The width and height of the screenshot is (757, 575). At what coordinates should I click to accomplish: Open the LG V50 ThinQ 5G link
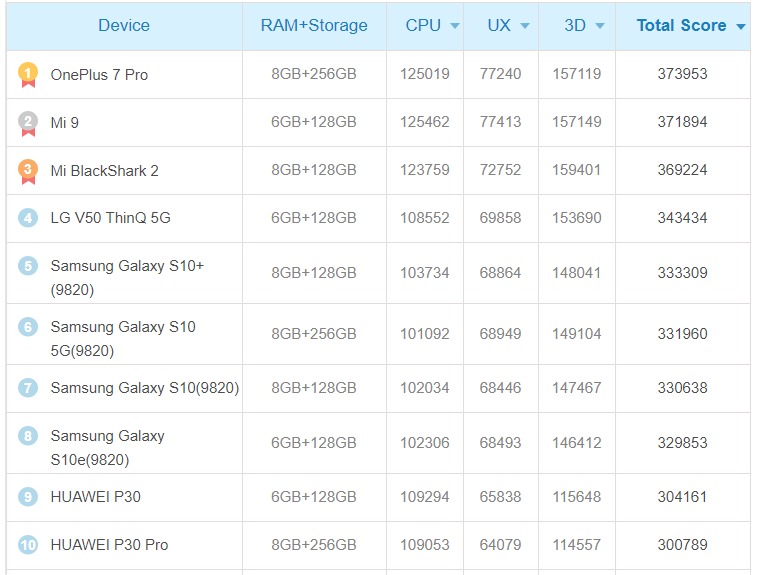point(111,218)
